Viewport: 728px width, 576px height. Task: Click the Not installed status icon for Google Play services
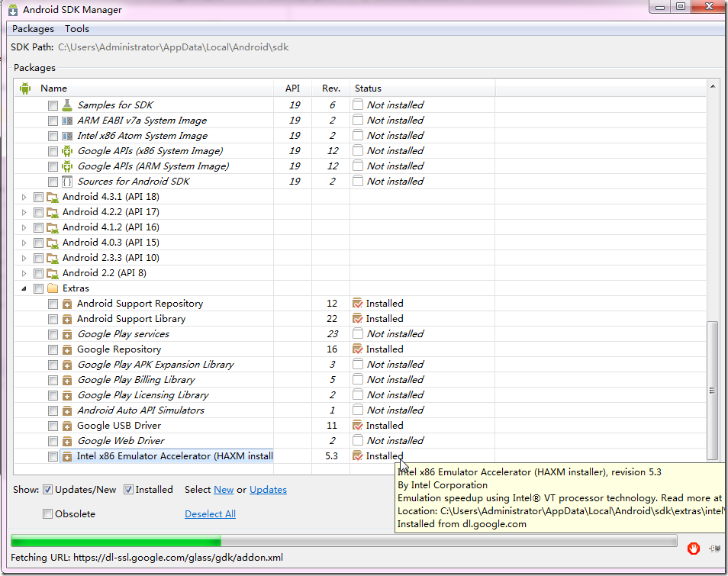click(357, 333)
